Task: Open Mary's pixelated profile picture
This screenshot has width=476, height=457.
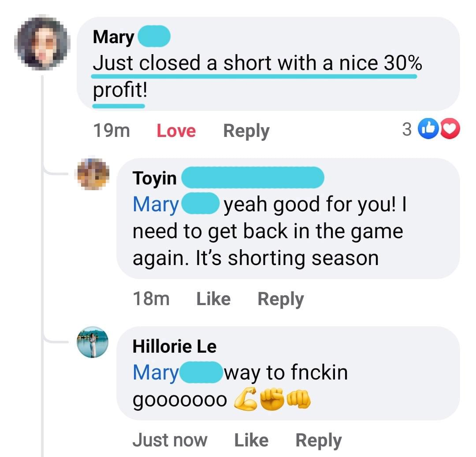Action: pyautogui.click(x=42, y=42)
